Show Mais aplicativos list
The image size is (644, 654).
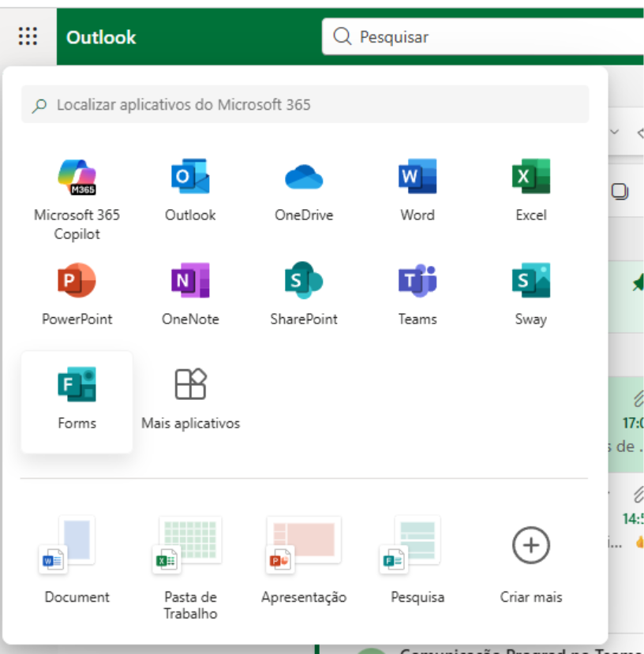(190, 399)
